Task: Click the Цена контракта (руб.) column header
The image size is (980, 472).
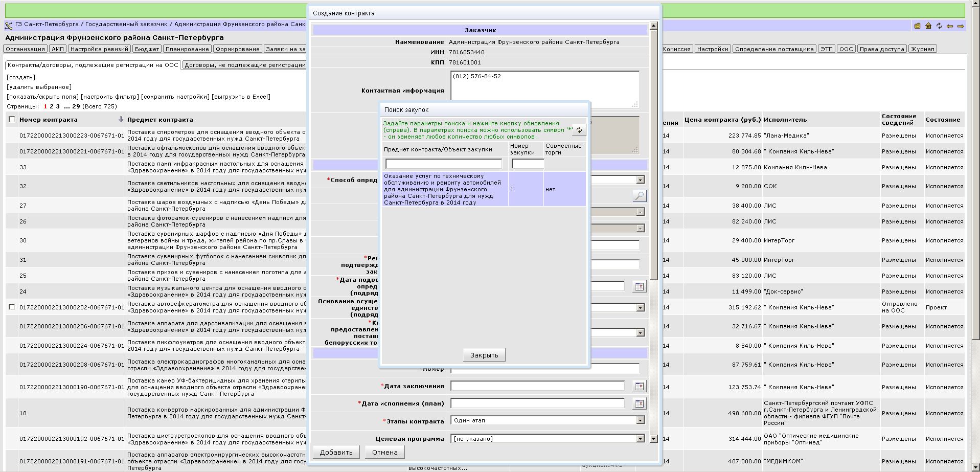Action: [x=722, y=120]
